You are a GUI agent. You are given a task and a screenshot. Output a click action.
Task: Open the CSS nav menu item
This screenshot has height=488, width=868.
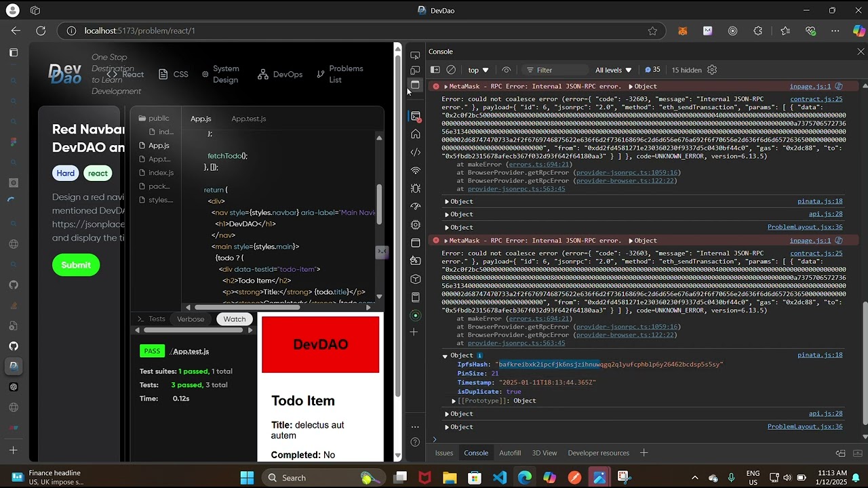point(174,75)
